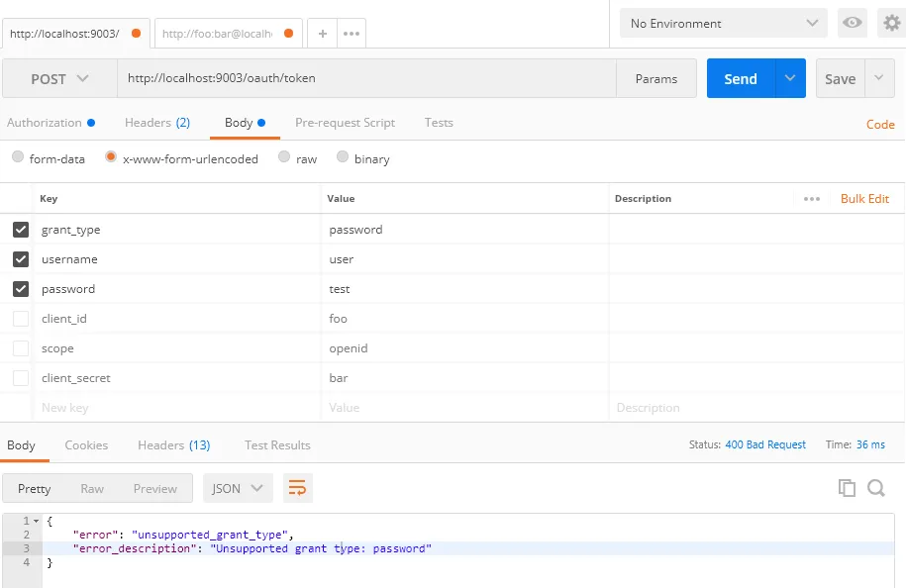
Task: Click the '400 Bad Request' status text
Action: (765, 444)
